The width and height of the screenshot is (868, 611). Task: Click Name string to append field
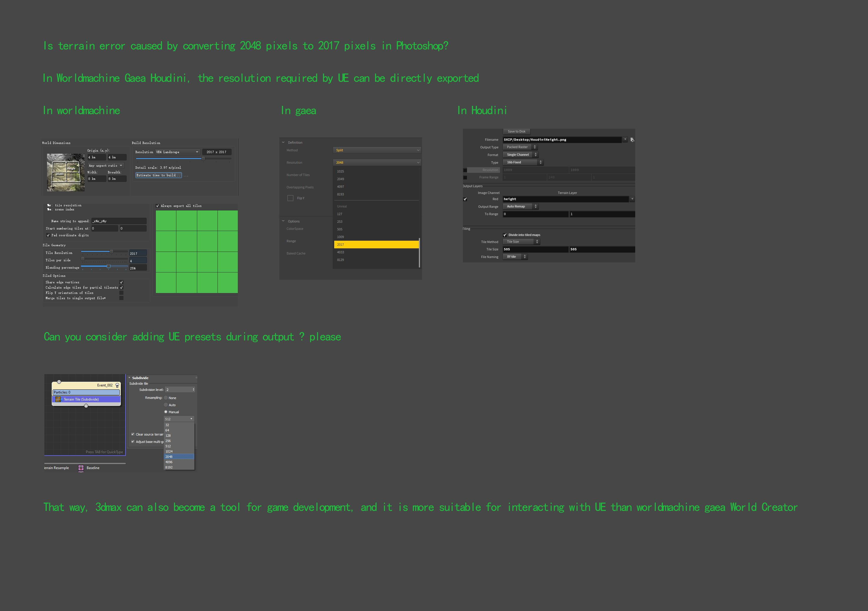(119, 221)
